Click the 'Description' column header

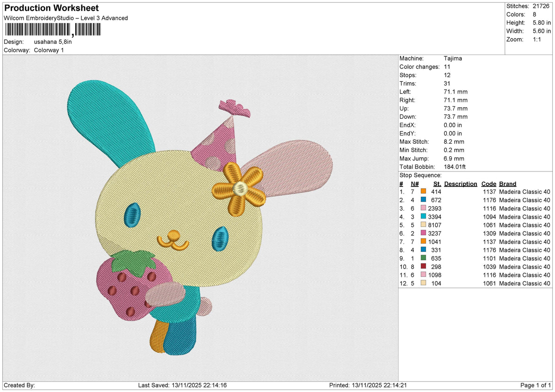[461, 184]
